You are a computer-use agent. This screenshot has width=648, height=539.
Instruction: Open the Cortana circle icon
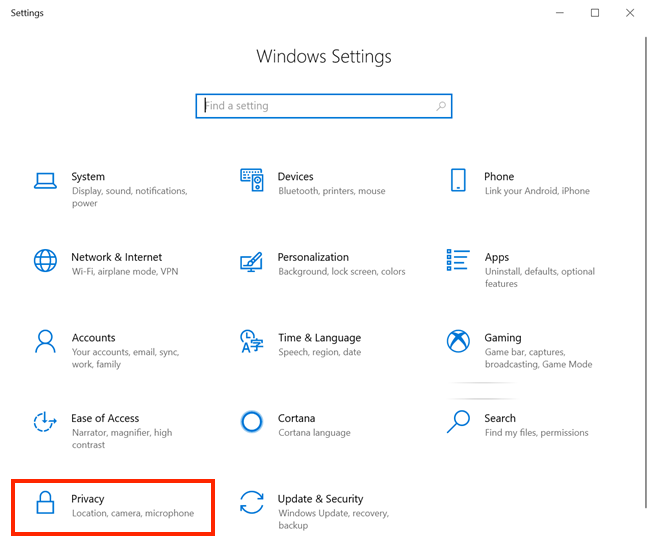tap(252, 422)
